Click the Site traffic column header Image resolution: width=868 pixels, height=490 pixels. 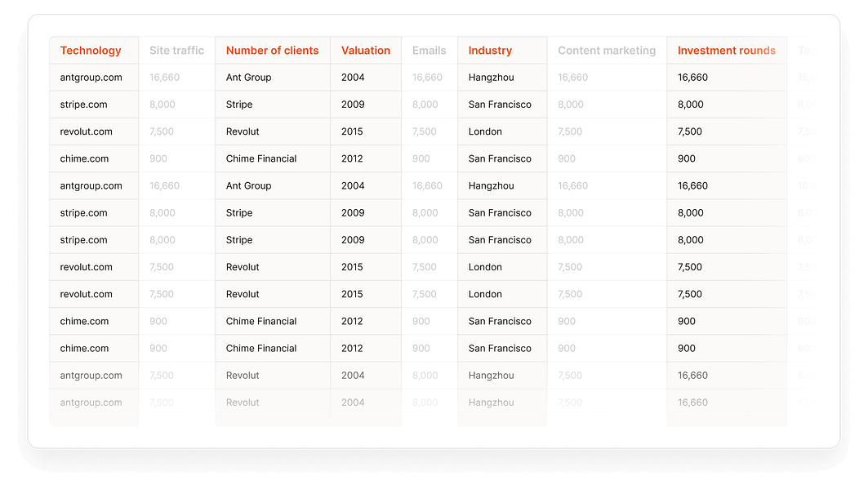pyautogui.click(x=176, y=51)
